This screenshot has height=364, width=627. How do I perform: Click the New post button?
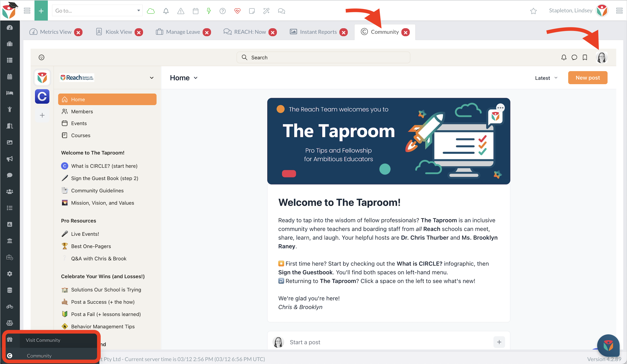pyautogui.click(x=588, y=78)
